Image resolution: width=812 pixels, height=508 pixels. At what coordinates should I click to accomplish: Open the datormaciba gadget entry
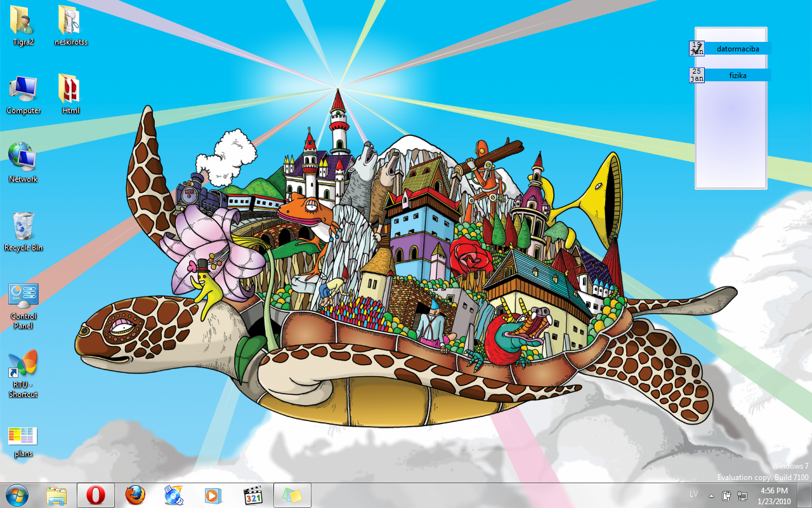[737, 48]
